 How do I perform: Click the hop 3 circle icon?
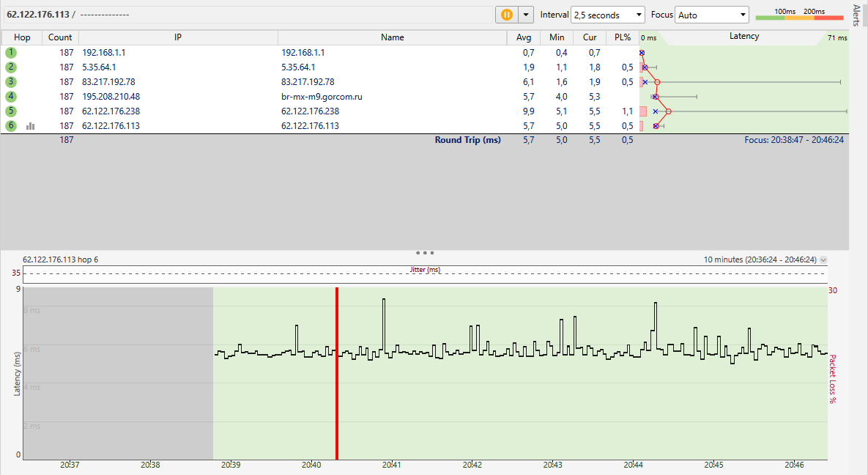click(x=11, y=82)
